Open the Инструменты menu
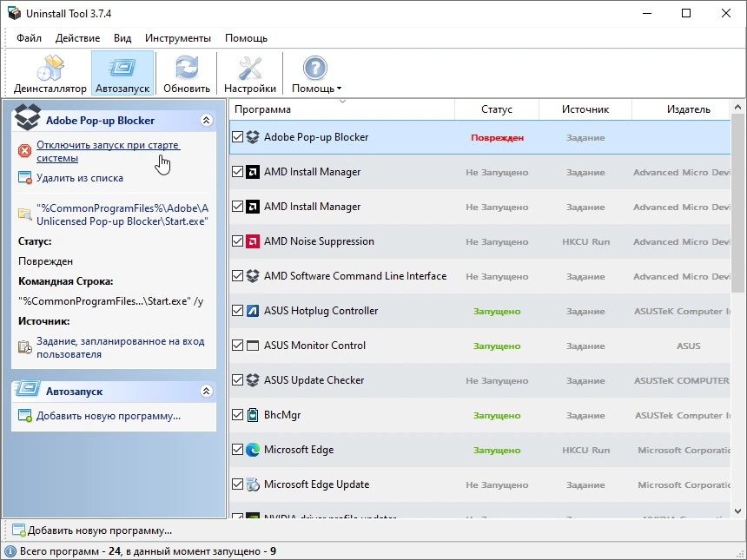747x560 pixels. point(178,38)
